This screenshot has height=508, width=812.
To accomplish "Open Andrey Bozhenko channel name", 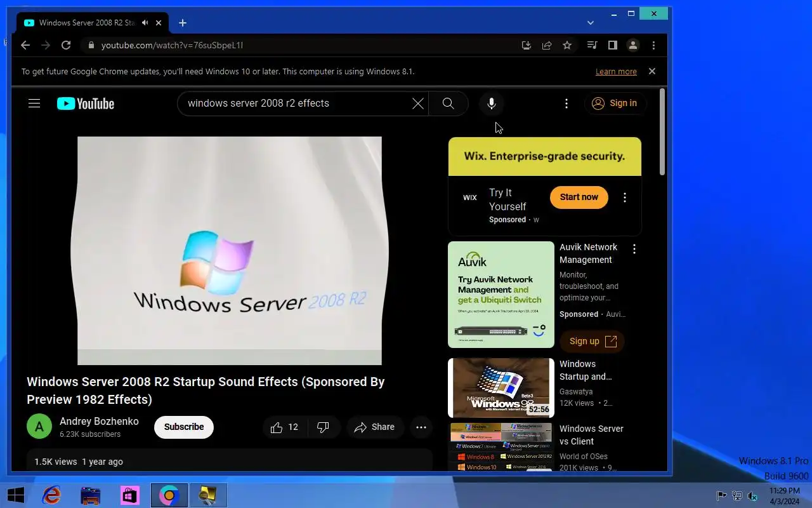I will [99, 421].
